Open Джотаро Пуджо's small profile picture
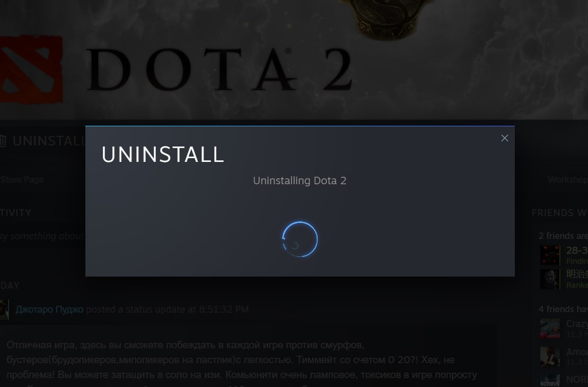Screen dimensions: 588x387 pos(4,309)
